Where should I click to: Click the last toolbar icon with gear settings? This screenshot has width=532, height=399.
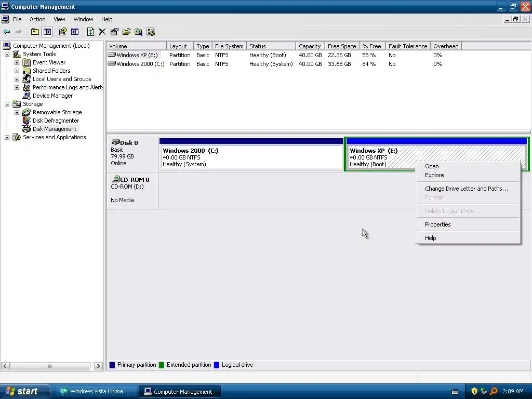point(151,32)
